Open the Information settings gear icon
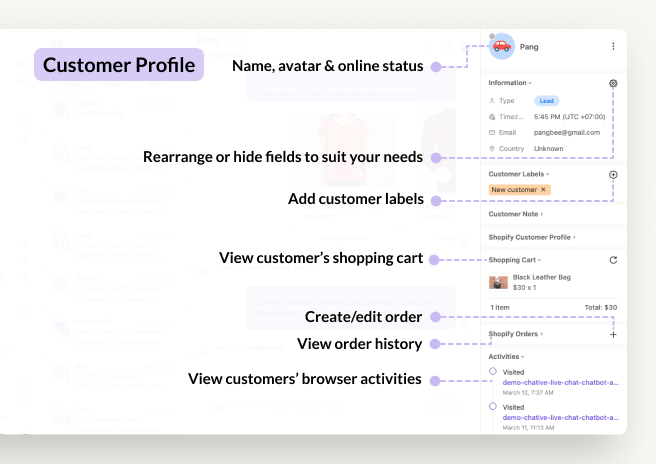This screenshot has width=656, height=464. coord(613,83)
